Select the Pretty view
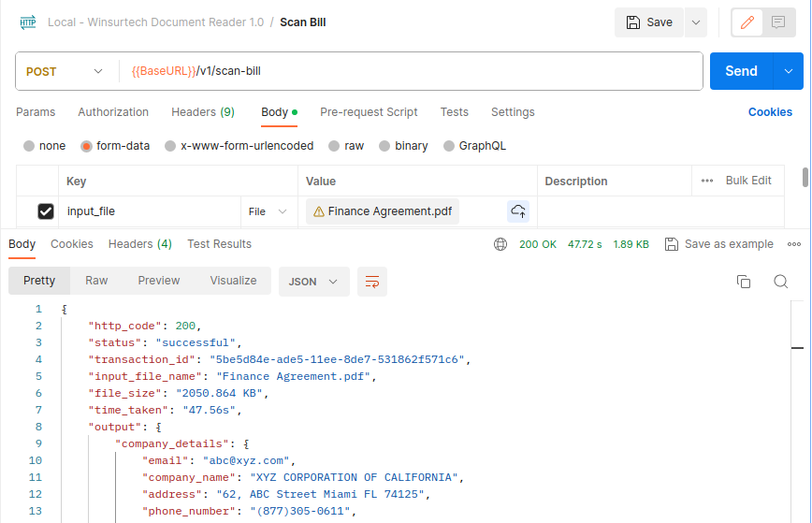 pos(39,281)
